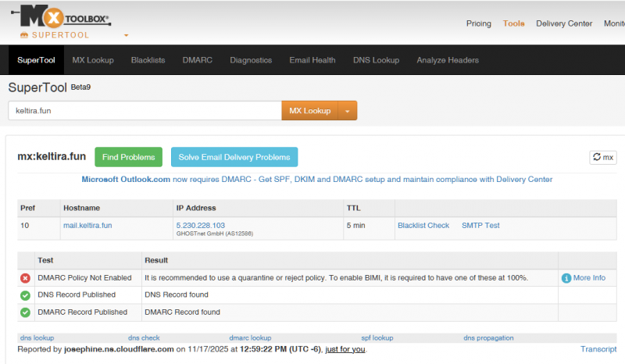
Task: Click Solve Email Delivery Problems button
Action: [234, 157]
